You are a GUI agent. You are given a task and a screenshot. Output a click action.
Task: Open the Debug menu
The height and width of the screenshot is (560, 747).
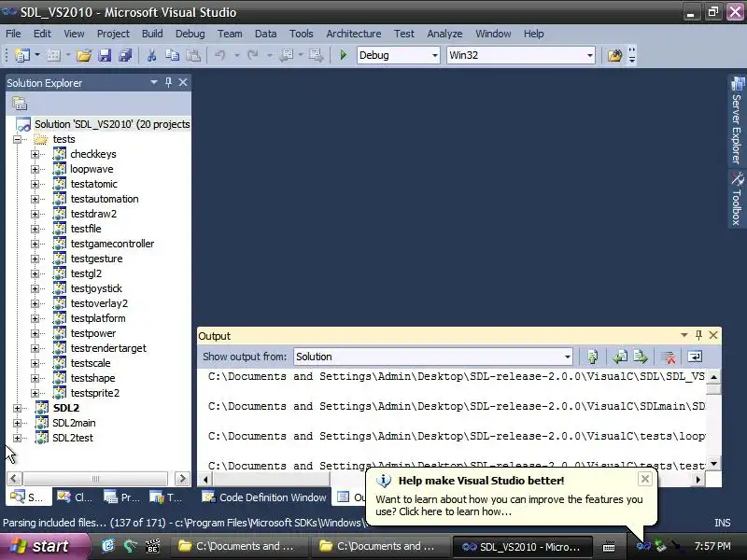tap(190, 34)
